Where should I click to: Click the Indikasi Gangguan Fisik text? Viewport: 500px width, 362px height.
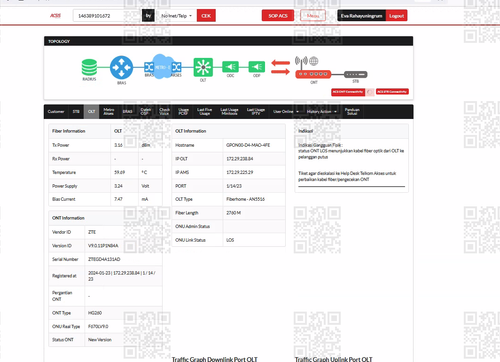320,145
